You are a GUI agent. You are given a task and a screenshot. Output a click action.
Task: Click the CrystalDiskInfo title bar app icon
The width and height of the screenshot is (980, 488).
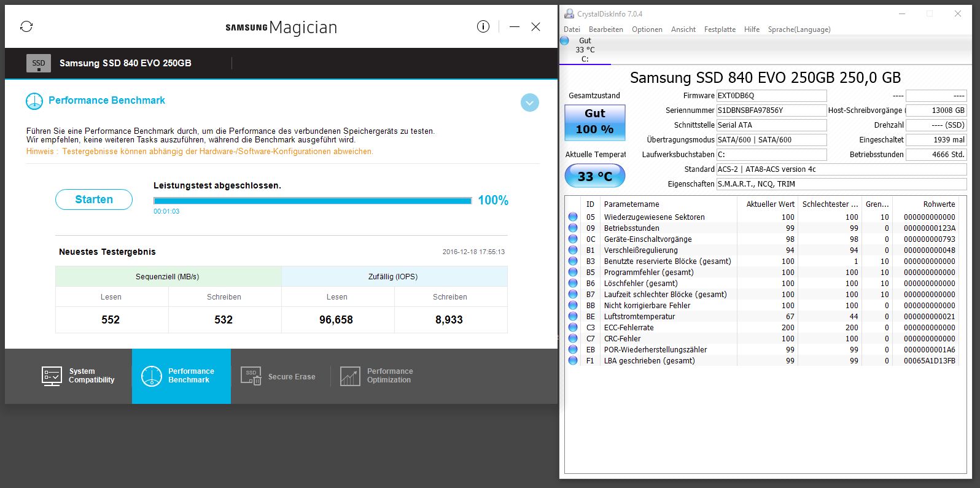[x=569, y=14]
